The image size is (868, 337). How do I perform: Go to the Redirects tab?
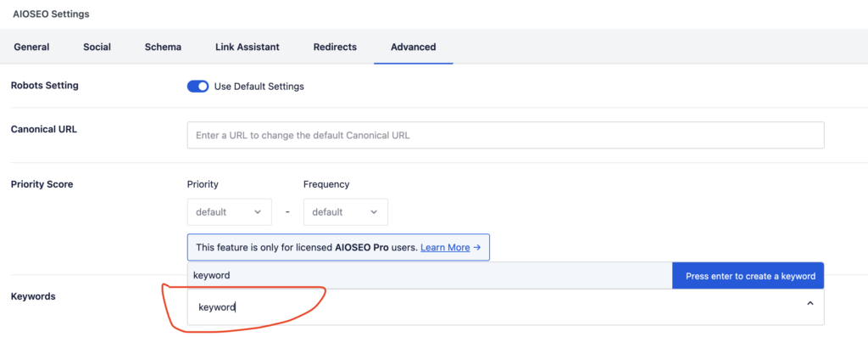335,48
